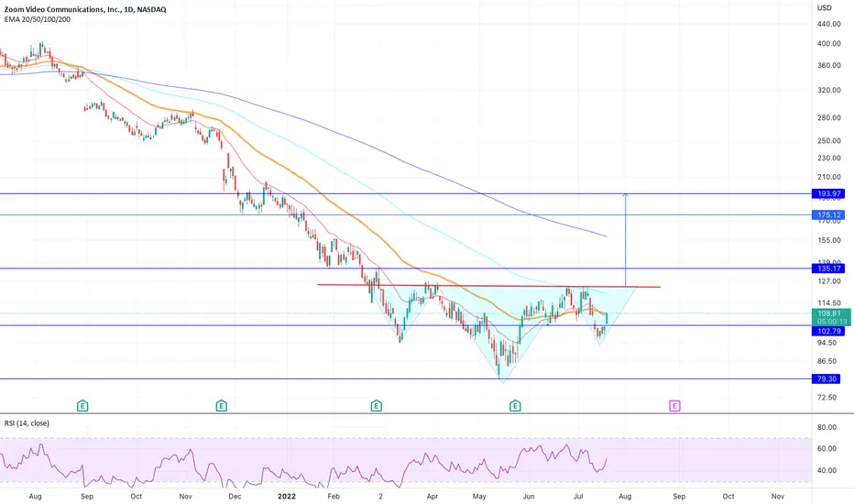Image resolution: width=854 pixels, height=504 pixels.
Task: Select the 135.17 horizontal line price label
Action: point(827,268)
